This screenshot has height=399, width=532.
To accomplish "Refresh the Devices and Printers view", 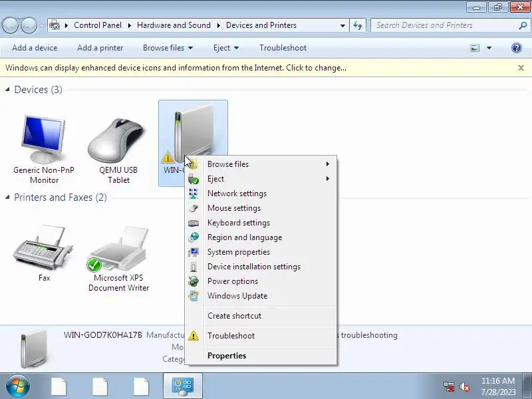I will tap(358, 25).
